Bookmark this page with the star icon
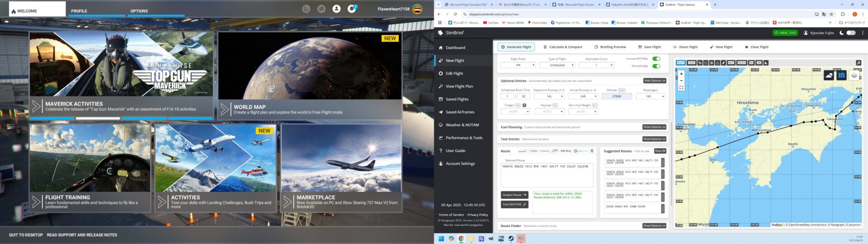 click(x=831, y=14)
